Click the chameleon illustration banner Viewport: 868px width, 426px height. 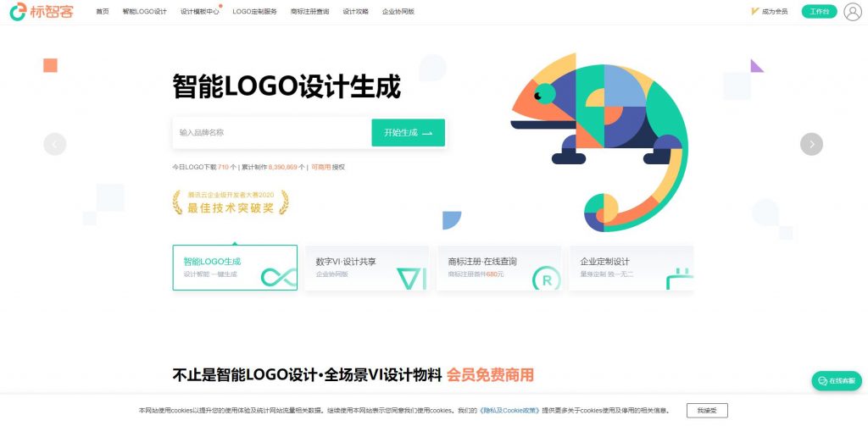point(599,142)
